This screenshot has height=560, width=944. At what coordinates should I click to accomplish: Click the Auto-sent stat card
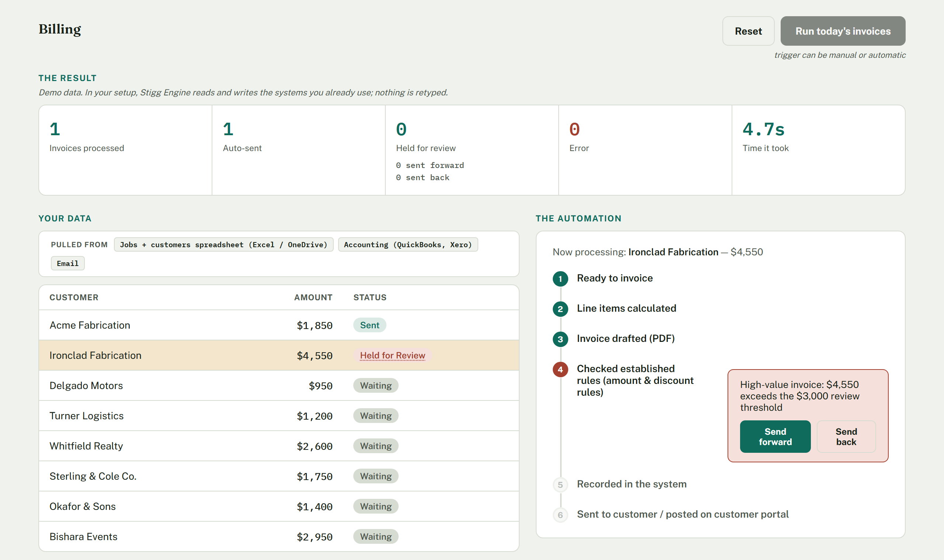(299, 150)
